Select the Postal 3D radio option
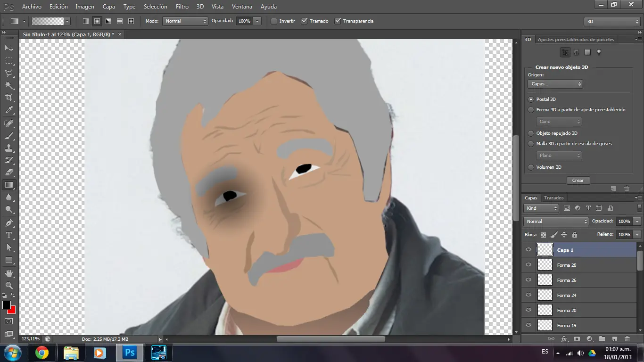This screenshot has height=362, width=644. [531, 99]
